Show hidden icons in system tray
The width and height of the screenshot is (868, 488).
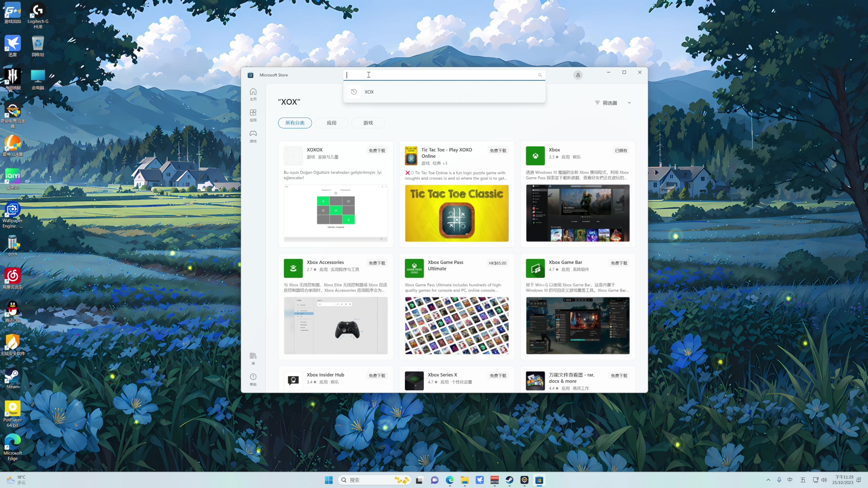(768, 480)
